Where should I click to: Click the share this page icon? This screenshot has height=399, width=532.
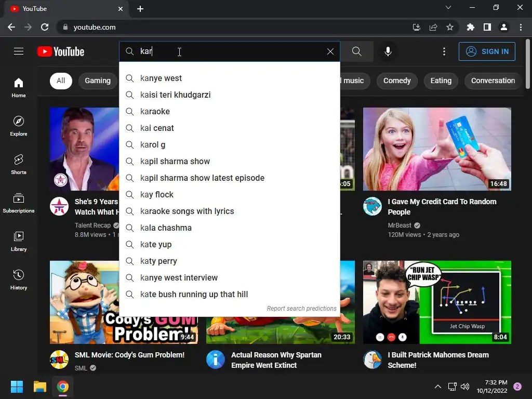coord(433,27)
